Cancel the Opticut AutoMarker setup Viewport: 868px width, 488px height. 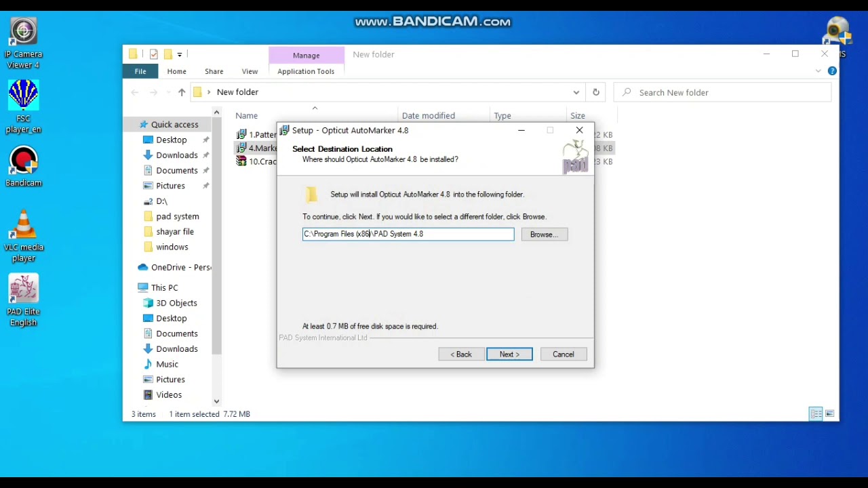click(x=564, y=354)
